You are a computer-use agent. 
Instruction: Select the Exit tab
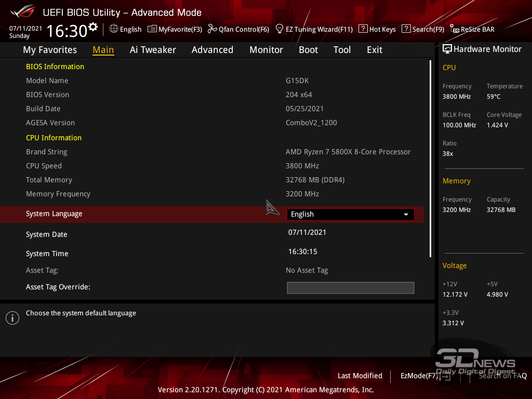[375, 50]
